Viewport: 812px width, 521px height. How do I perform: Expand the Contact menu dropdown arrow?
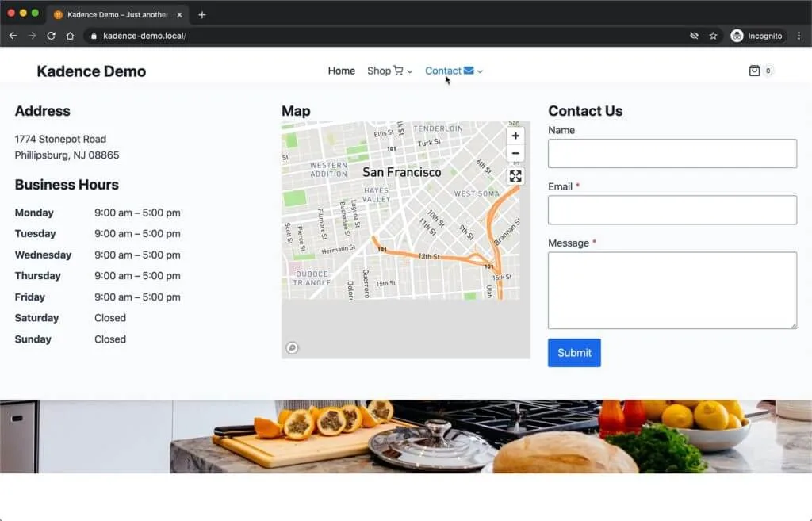480,71
